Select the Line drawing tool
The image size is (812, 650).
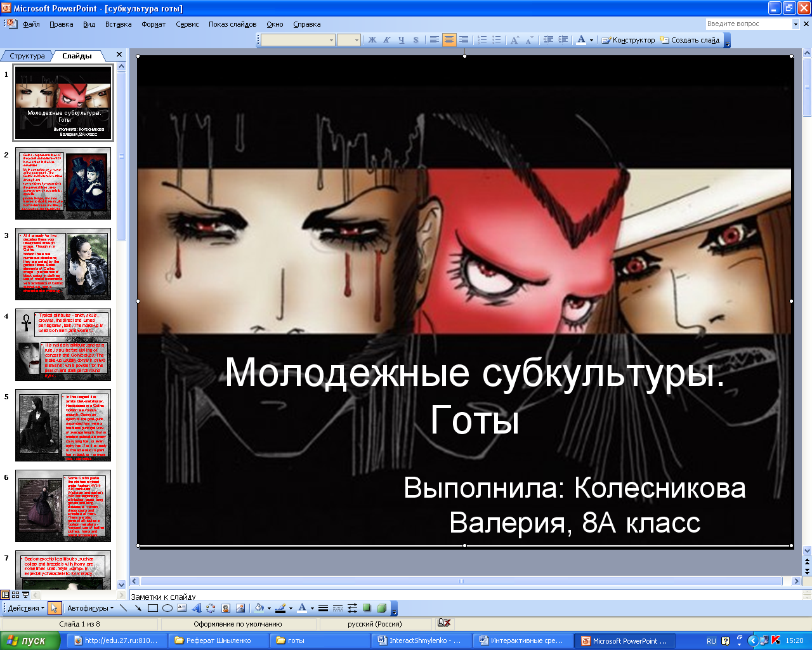pos(124,608)
